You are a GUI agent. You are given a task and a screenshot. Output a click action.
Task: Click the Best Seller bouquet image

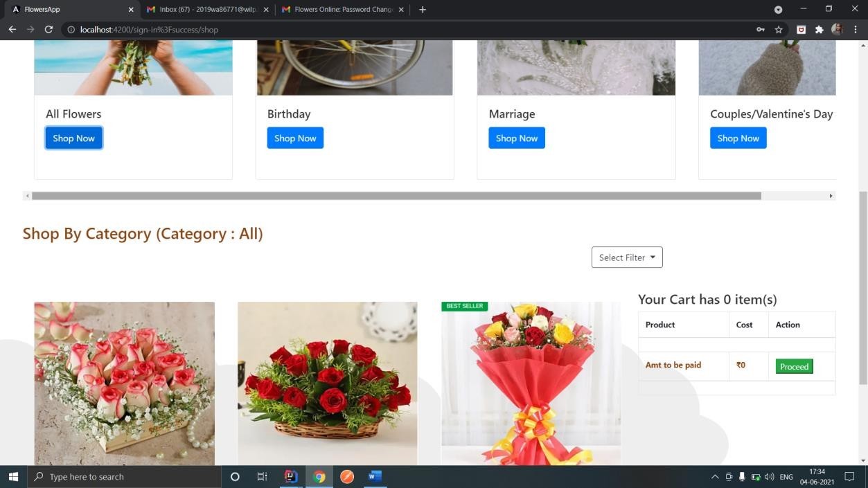tap(531, 383)
